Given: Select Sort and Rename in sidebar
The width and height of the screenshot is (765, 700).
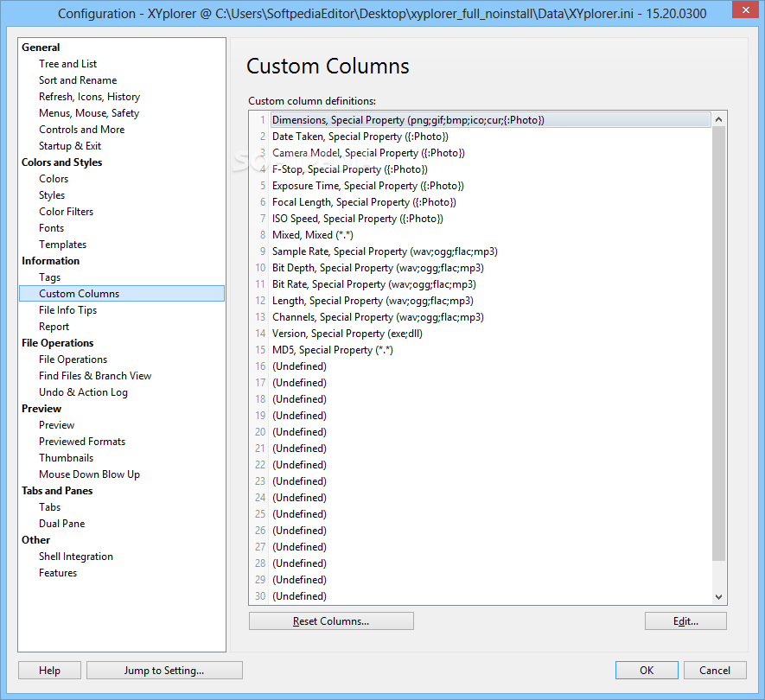Looking at the screenshot, I should pos(78,80).
